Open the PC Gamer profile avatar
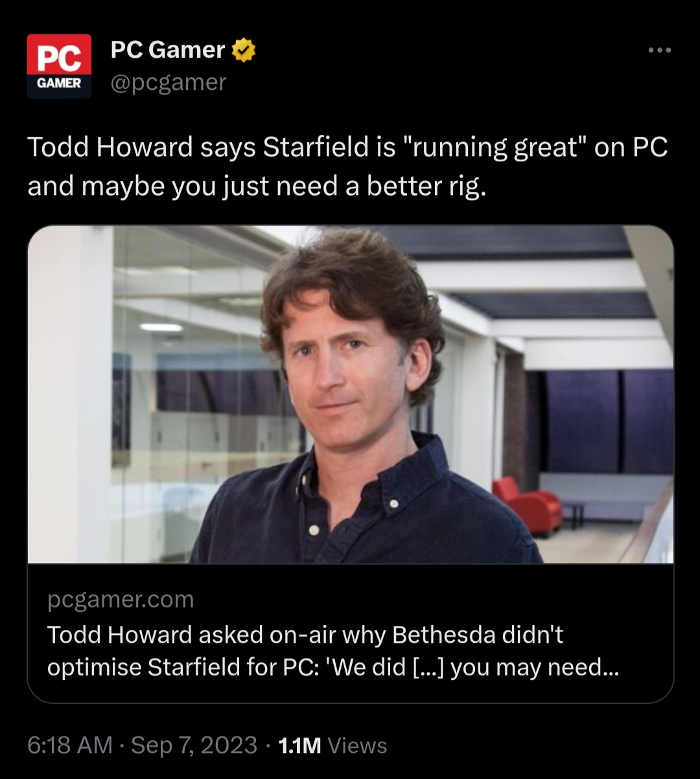The image size is (700, 779). pos(59,66)
